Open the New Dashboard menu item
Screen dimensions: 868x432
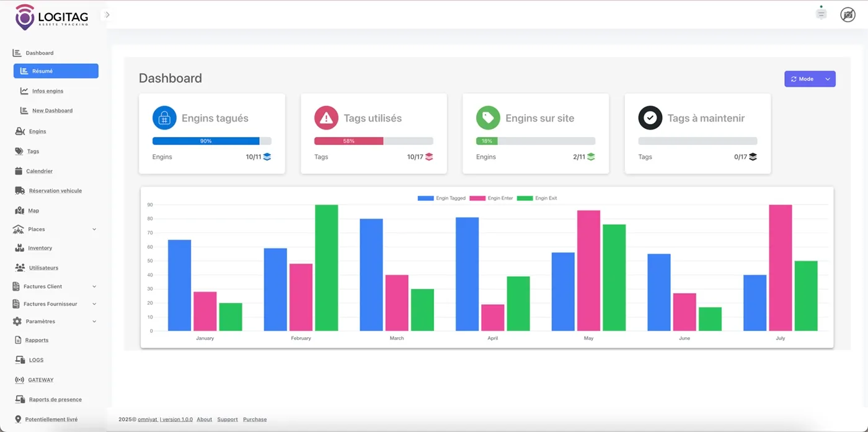53,110
